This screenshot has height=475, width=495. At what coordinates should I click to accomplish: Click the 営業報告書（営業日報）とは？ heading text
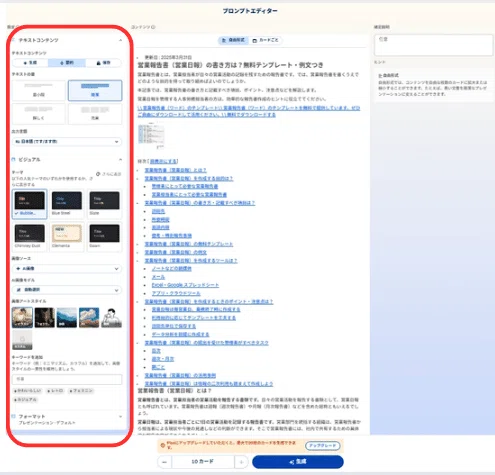click(175, 391)
